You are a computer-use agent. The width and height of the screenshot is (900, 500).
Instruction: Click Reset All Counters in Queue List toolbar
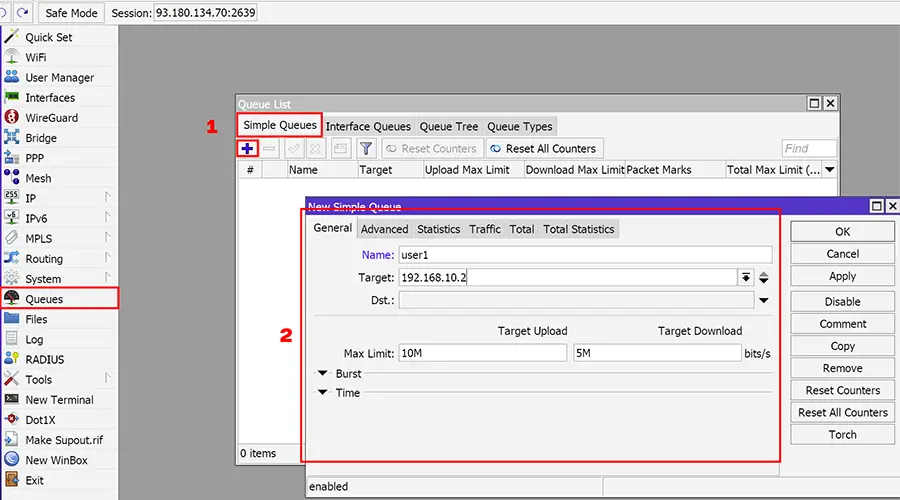pyautogui.click(x=544, y=149)
